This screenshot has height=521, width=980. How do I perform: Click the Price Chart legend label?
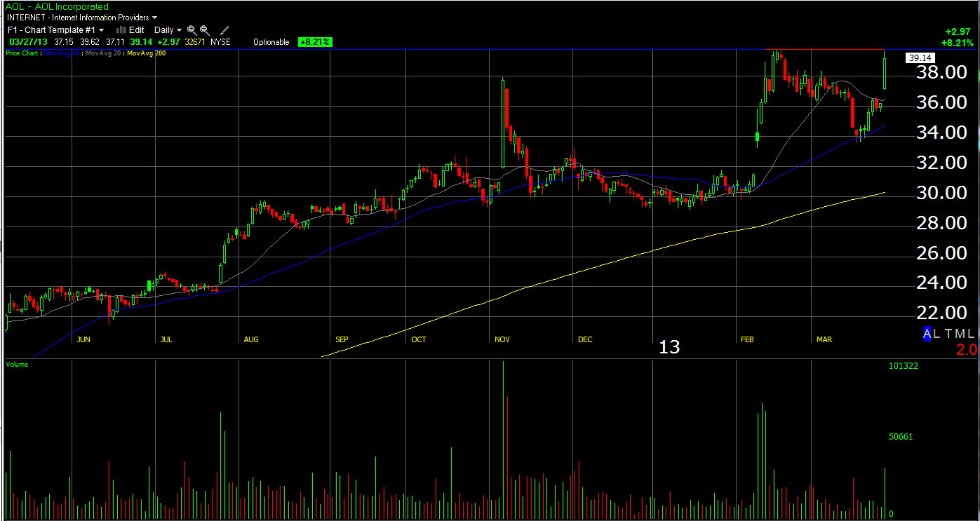(x=22, y=53)
